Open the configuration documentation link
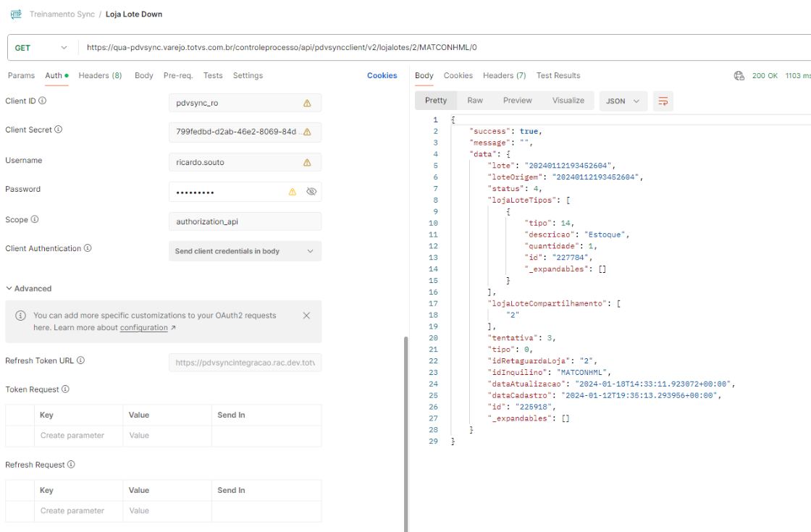Screen dimensions: 811x532 [144, 328]
